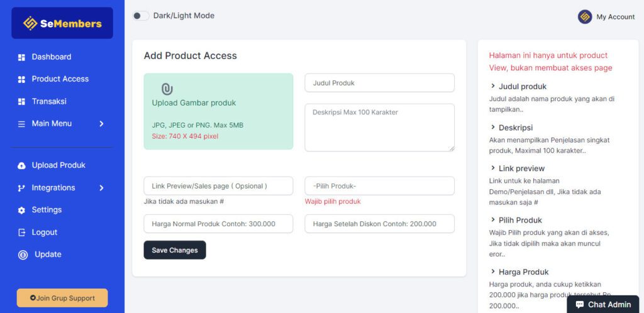Image resolution: width=644 pixels, height=313 pixels.
Task: Open the Chat Admin widget
Action: (x=602, y=304)
